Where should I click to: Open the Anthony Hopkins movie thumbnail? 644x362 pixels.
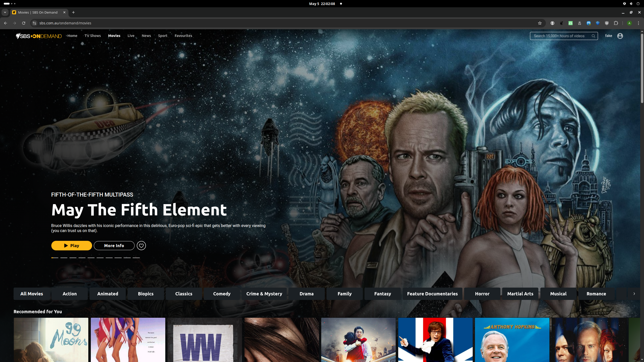[x=512, y=340]
